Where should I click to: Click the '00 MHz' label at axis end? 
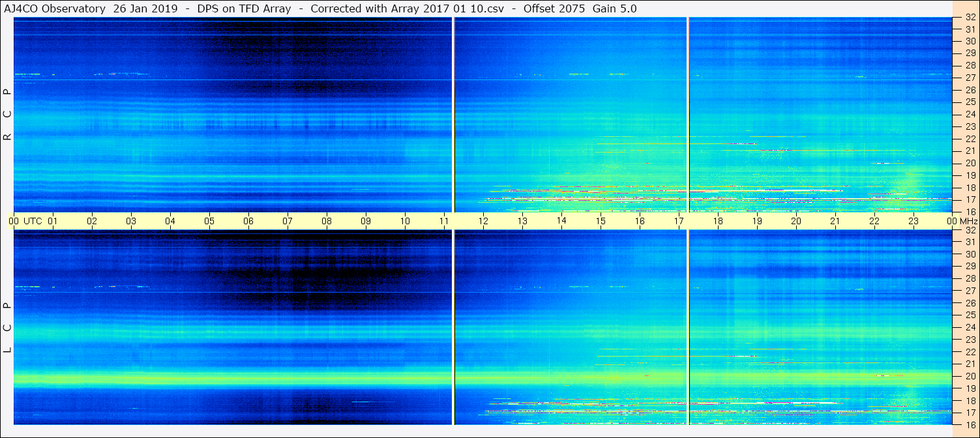[961, 221]
